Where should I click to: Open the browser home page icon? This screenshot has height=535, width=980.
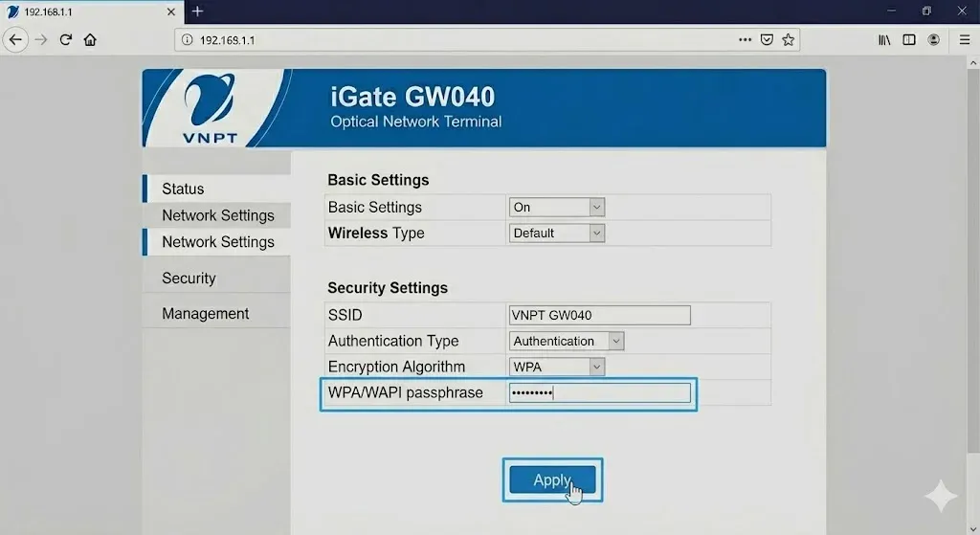(90, 40)
